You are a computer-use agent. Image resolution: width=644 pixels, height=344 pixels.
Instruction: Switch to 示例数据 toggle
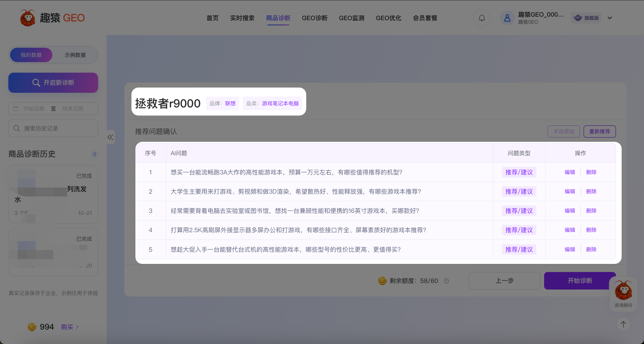[x=75, y=55]
